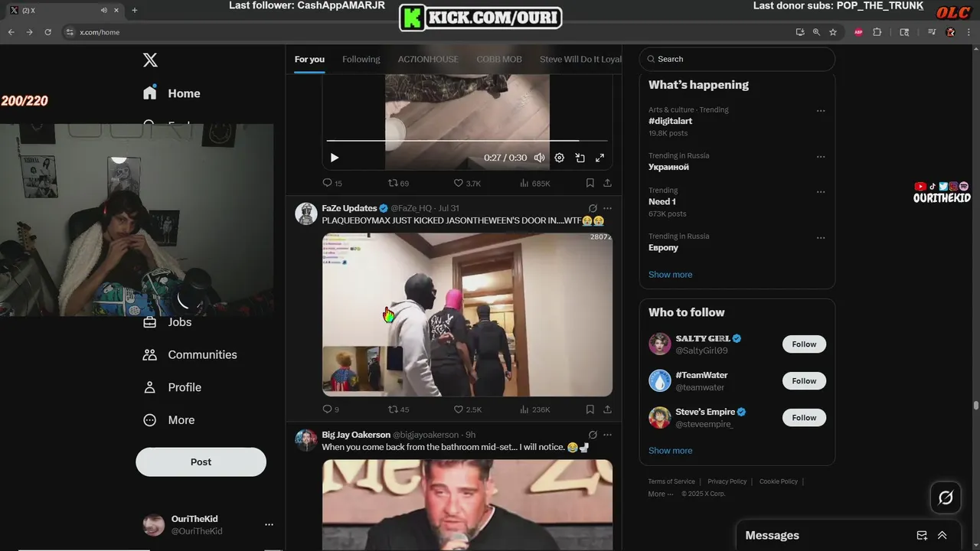Image resolution: width=980 pixels, height=551 pixels.
Task: Enable picture-in-picture on the video player
Action: (580, 158)
